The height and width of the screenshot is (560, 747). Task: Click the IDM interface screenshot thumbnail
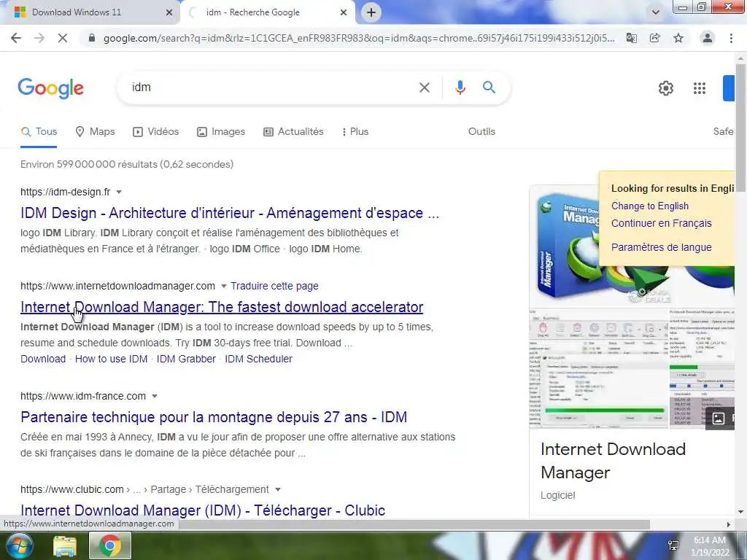pyautogui.click(x=599, y=368)
